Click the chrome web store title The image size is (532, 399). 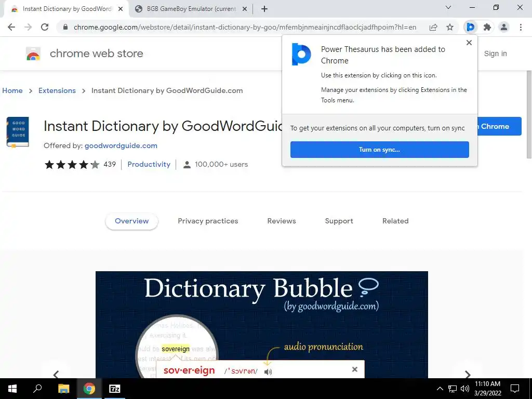pos(96,54)
